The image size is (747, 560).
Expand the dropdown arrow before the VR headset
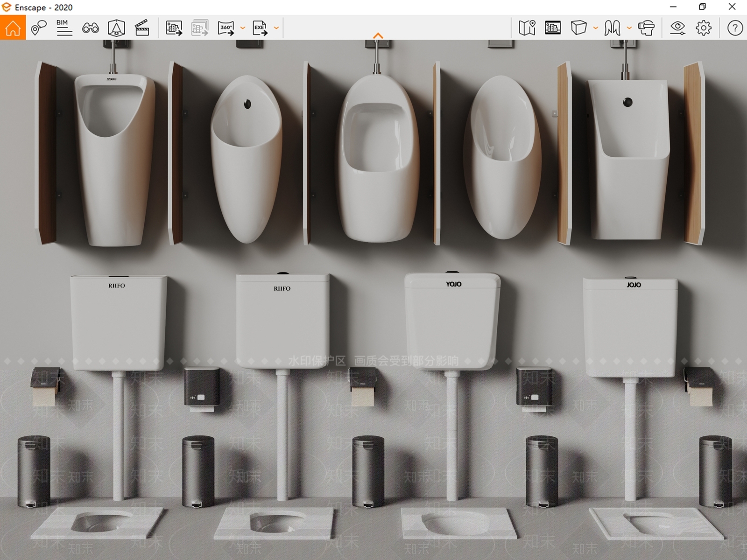629,28
